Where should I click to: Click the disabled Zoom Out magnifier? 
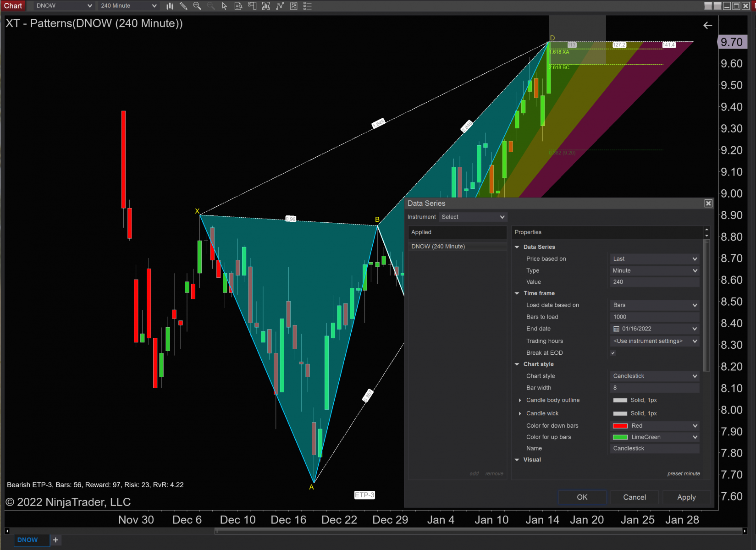(211, 6)
